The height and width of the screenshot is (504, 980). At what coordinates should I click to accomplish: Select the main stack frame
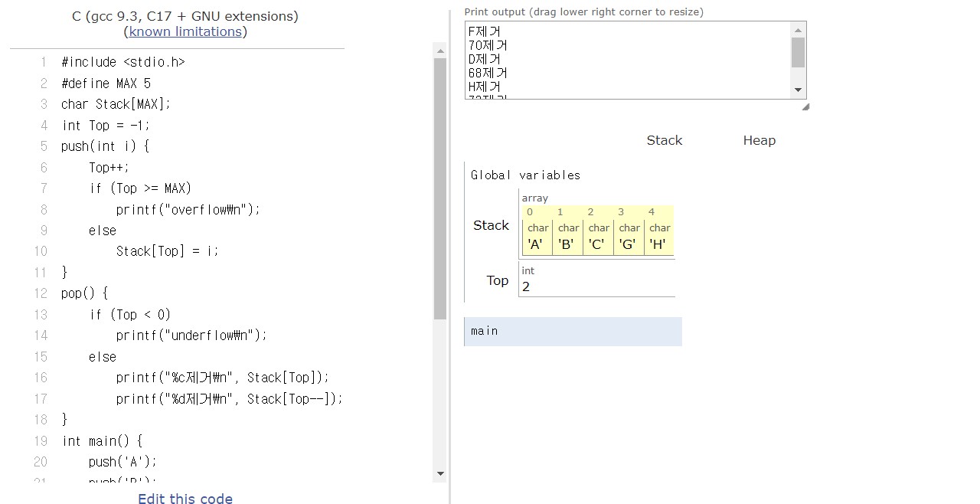(573, 331)
